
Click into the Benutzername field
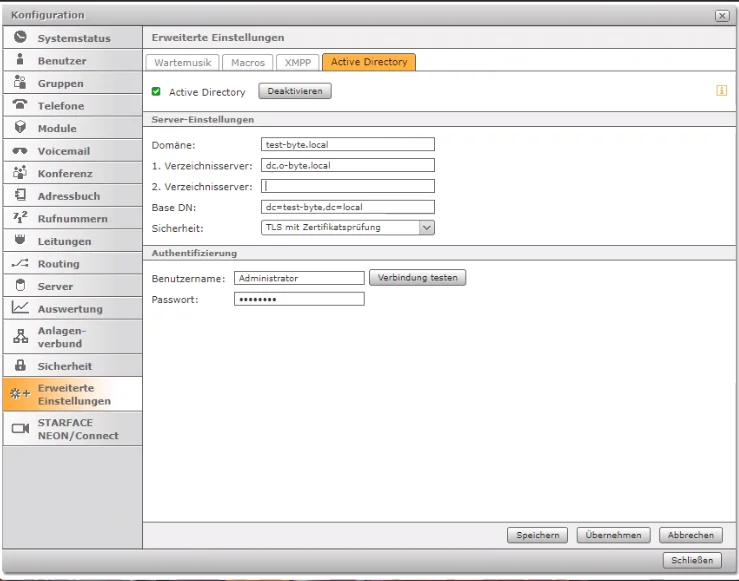[299, 278]
